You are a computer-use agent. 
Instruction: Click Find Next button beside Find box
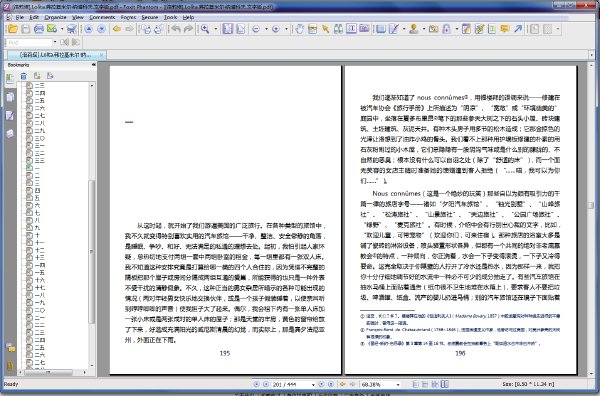point(76,42)
